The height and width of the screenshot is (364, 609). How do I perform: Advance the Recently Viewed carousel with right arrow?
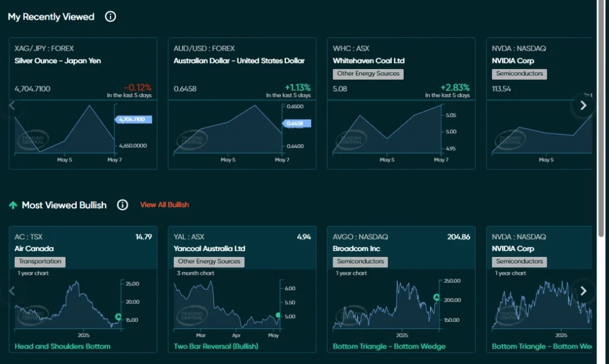583,105
